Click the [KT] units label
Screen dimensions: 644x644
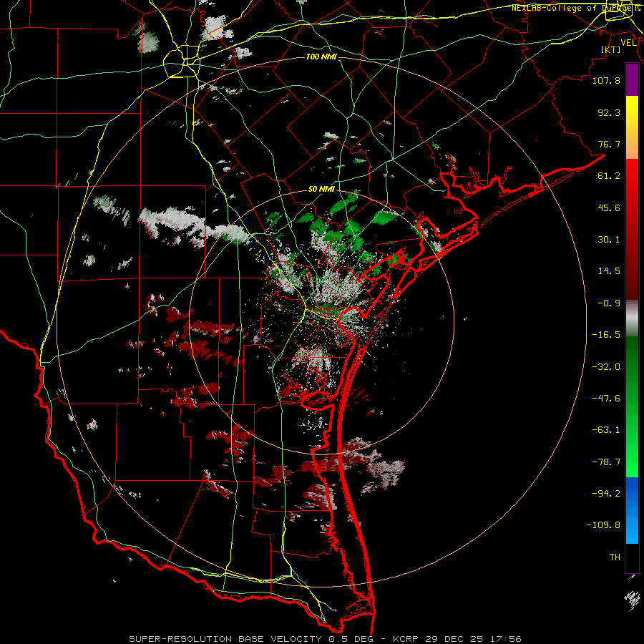pyautogui.click(x=611, y=49)
